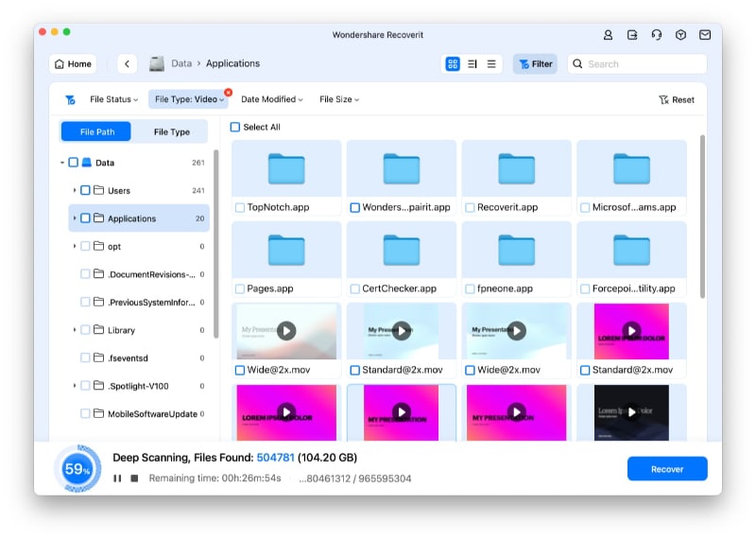
Task: Click the Home button
Action: [73, 63]
